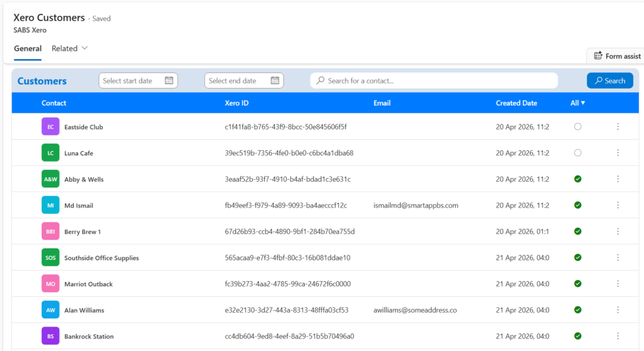Toggle the green check for Md Ismail

577,205
